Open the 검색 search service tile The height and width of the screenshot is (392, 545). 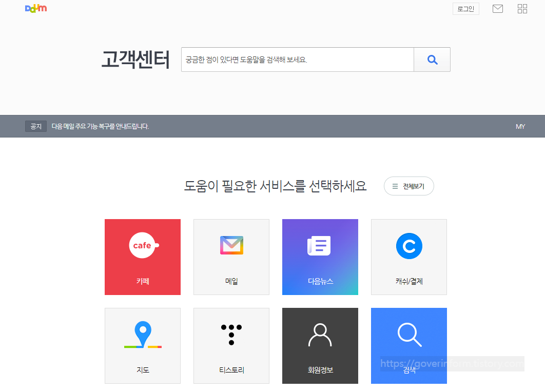tap(409, 346)
